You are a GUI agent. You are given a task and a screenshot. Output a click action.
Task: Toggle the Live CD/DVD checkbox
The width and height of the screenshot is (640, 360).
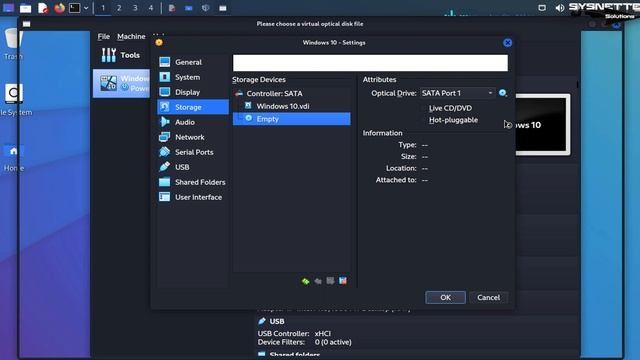[425, 108]
